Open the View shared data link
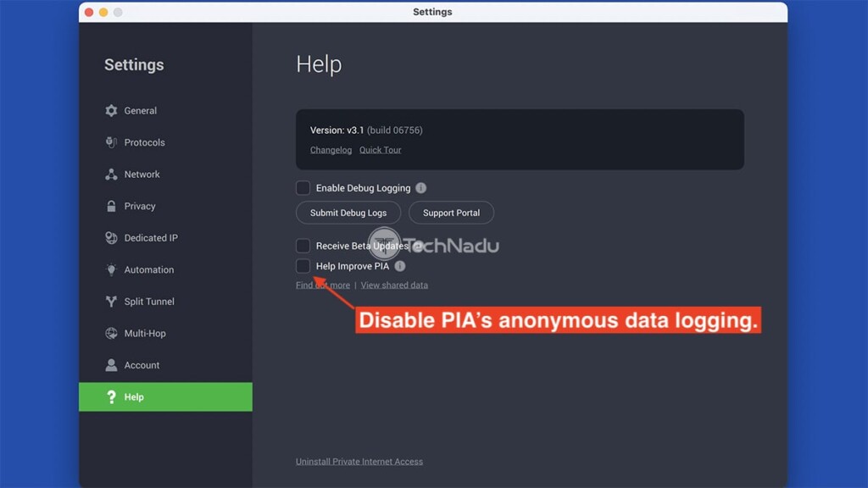This screenshot has height=488, width=868. (x=394, y=285)
